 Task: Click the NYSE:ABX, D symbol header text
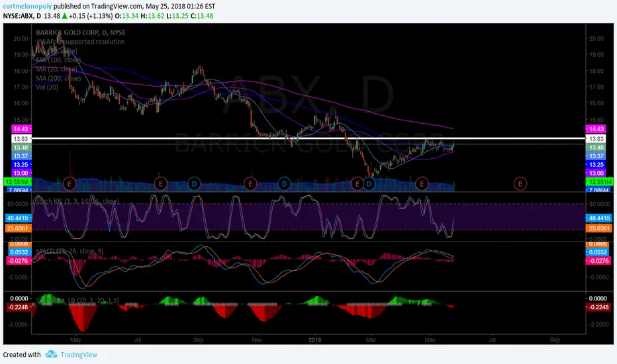click(22, 16)
